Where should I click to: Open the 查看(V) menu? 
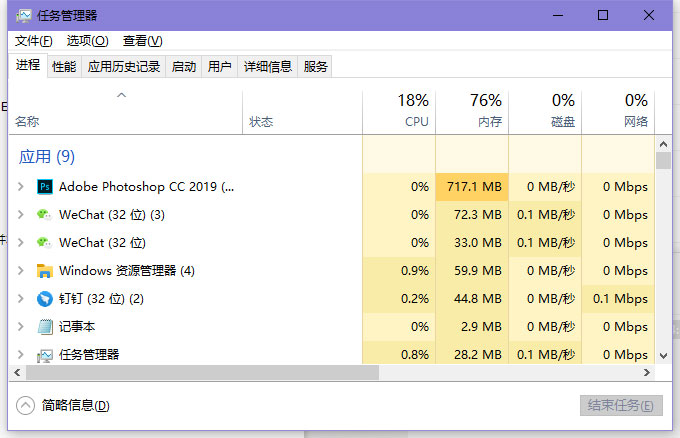[x=142, y=41]
